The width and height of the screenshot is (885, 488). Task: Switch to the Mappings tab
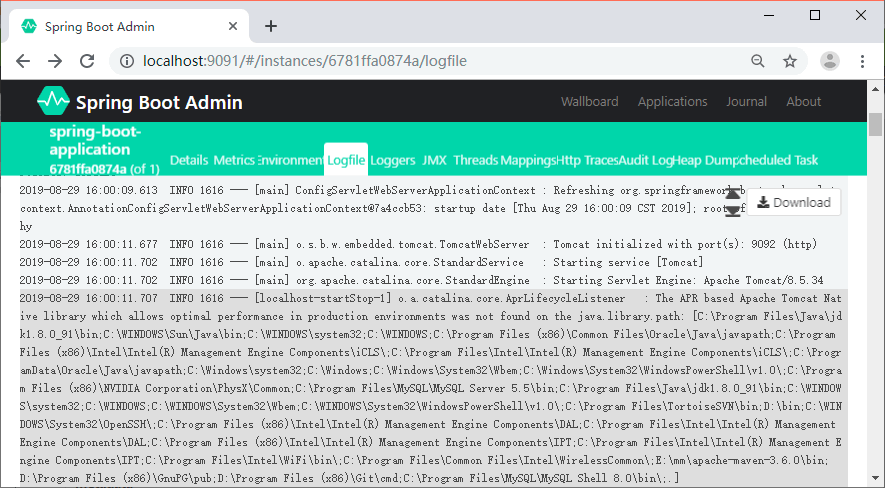click(528, 160)
